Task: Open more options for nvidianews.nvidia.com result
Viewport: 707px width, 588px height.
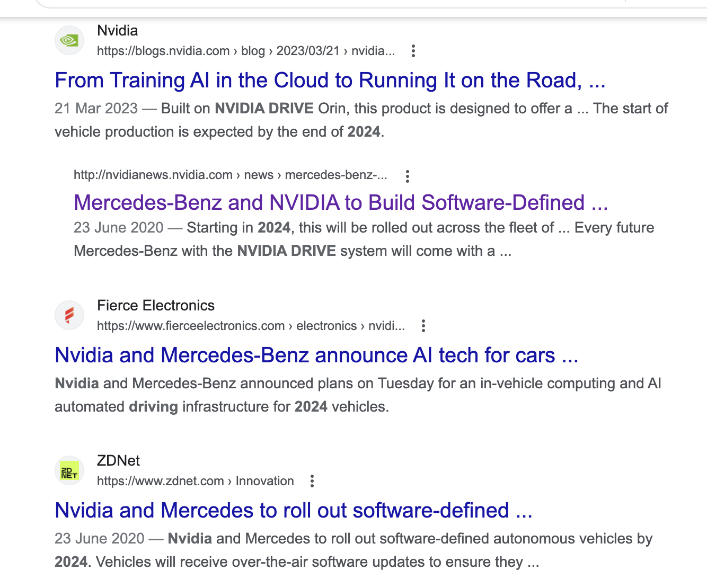Action: (x=408, y=176)
